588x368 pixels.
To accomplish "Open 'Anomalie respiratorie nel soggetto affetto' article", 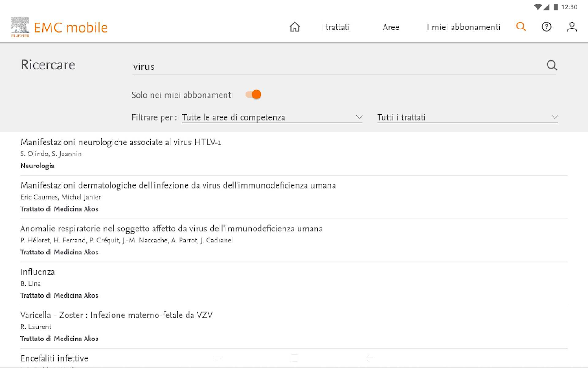I will (x=171, y=229).
